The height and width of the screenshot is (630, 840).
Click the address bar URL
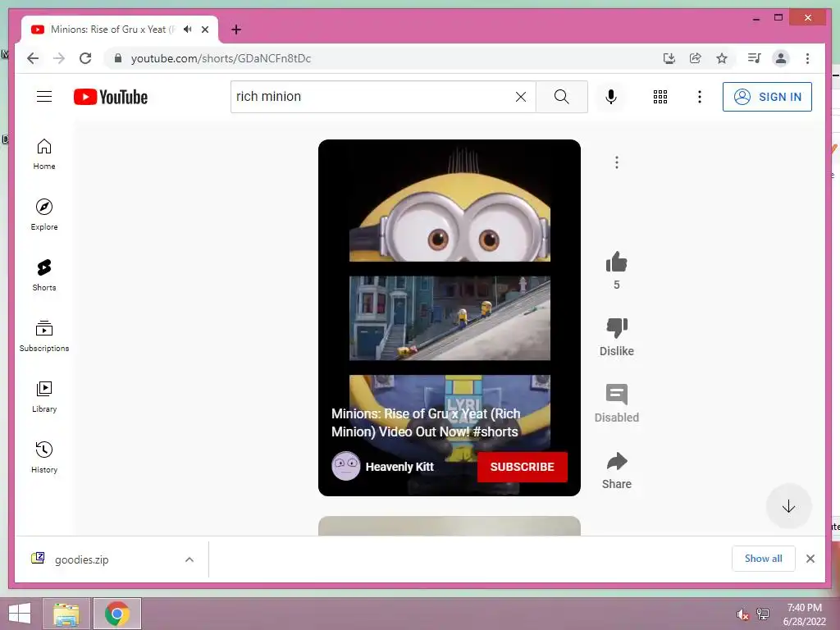click(221, 58)
